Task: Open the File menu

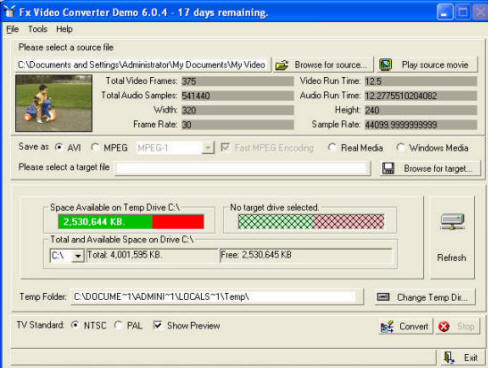Action: 12,29
